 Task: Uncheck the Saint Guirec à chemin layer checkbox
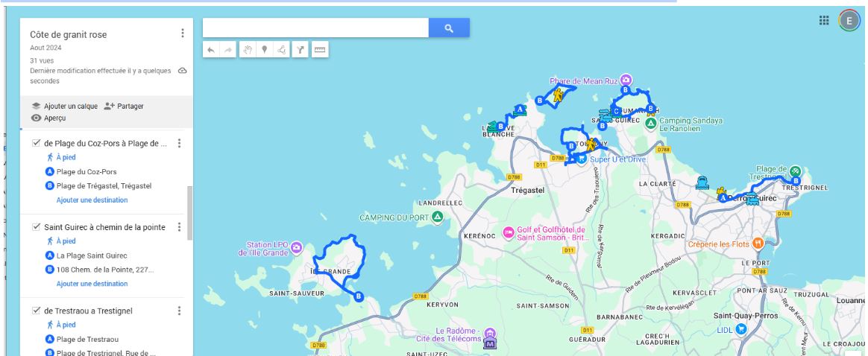(37, 226)
